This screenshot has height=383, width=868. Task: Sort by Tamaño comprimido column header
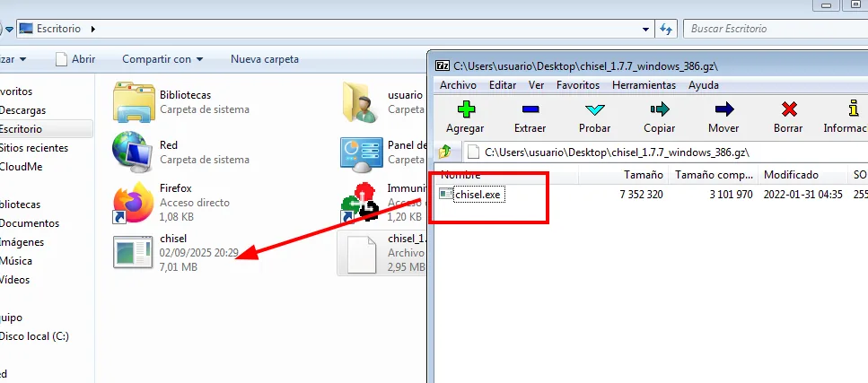(713, 175)
